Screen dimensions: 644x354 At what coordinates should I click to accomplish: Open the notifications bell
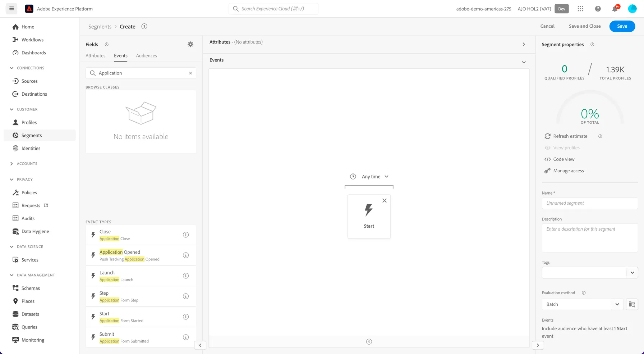(615, 9)
